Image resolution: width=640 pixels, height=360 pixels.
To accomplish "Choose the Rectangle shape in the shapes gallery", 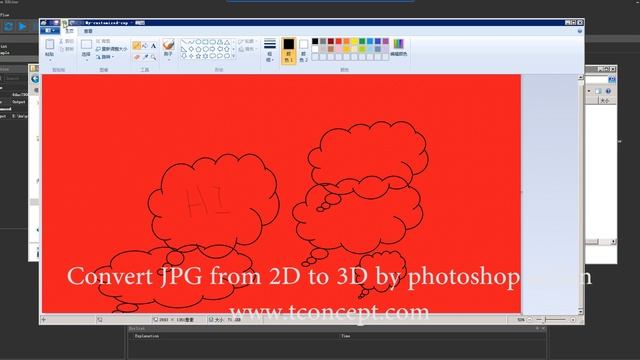I will [x=205, y=42].
